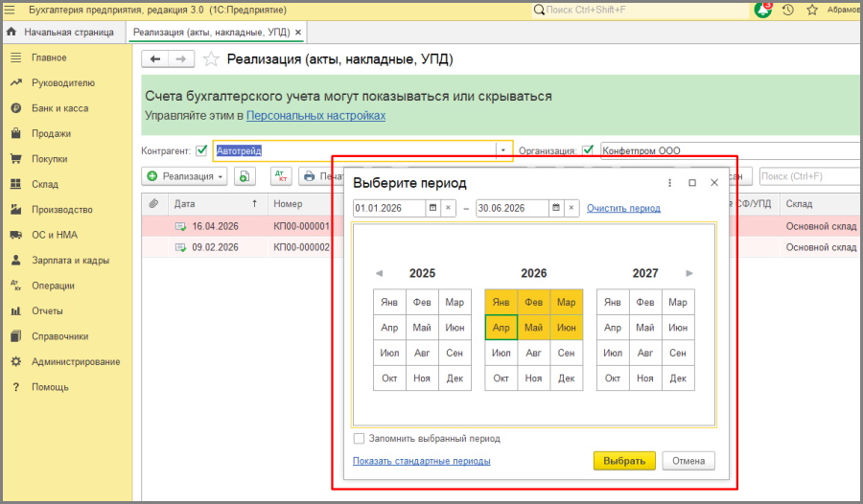The width and height of the screenshot is (863, 504).
Task: Open favorites star in the title bar
Action: (x=812, y=10)
